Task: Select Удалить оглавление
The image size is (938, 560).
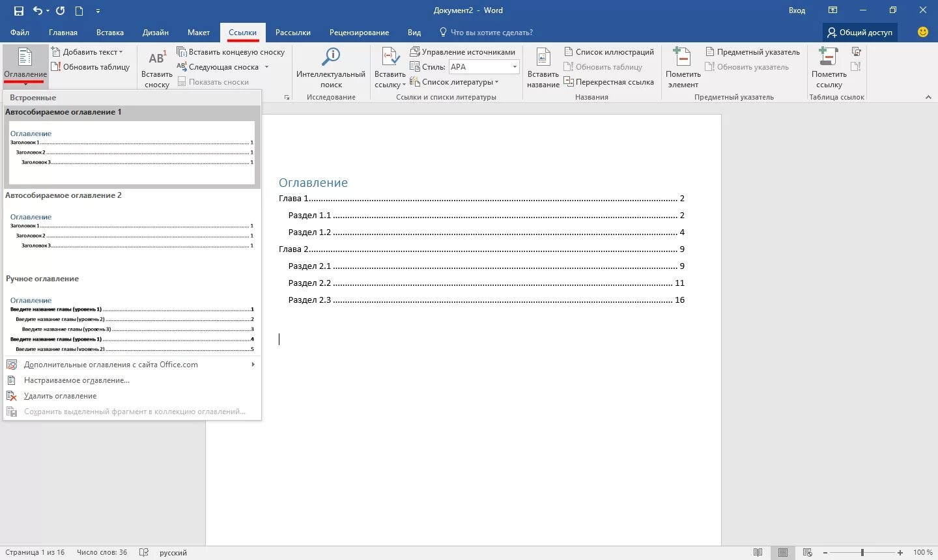Action: tap(132, 396)
